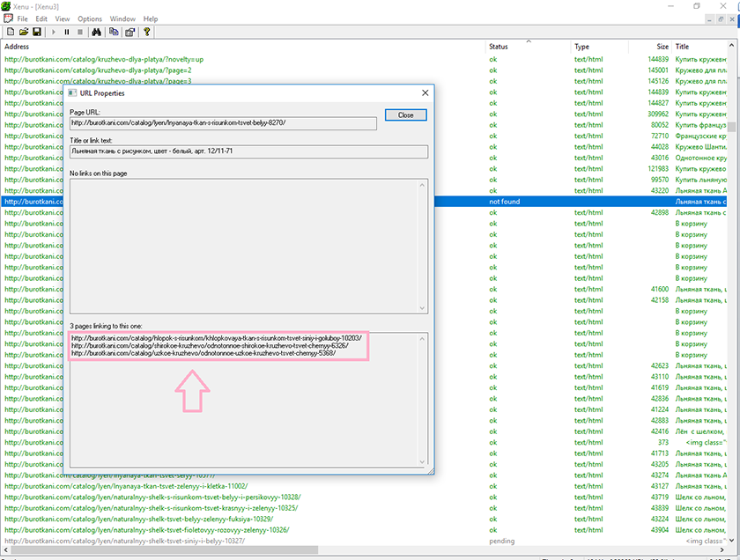Click the title cell 'Французские кр'
This screenshot has width=740, height=560.
click(x=701, y=136)
